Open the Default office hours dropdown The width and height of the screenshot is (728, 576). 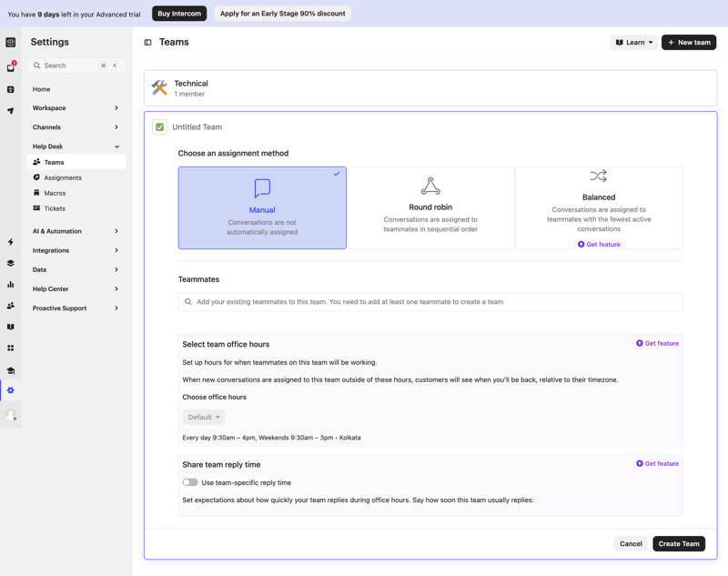pyautogui.click(x=202, y=417)
